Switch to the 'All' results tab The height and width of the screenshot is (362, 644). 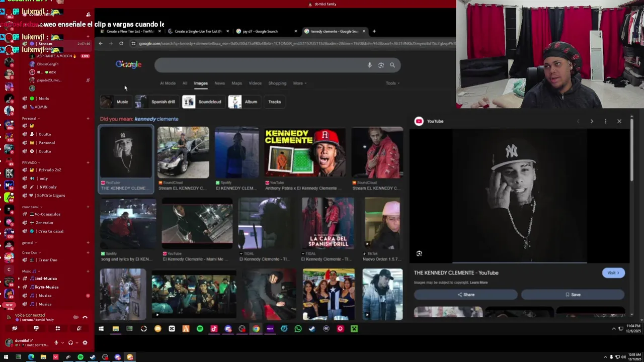[x=185, y=83]
